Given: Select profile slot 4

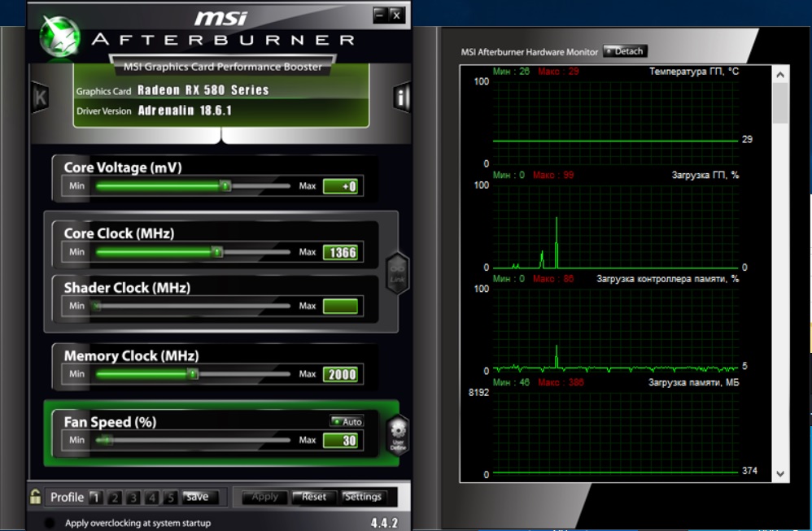Looking at the screenshot, I should click(x=151, y=498).
